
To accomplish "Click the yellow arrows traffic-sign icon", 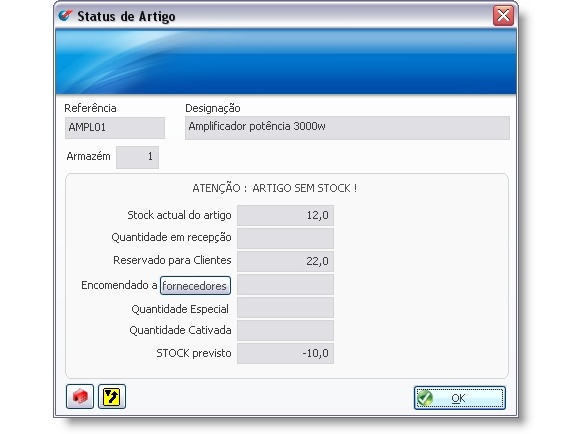I will pos(112,396).
